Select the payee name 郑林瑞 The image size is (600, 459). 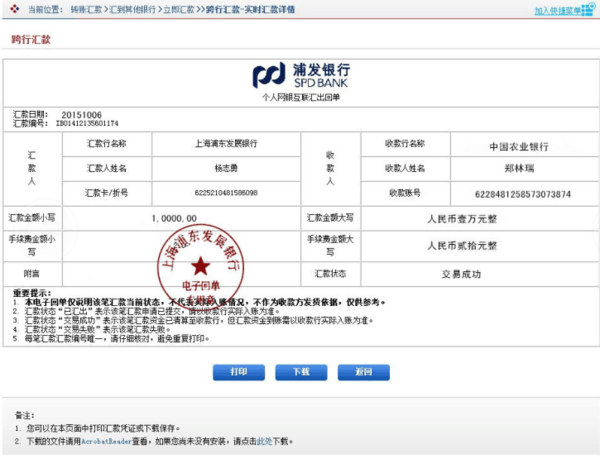tap(519, 168)
